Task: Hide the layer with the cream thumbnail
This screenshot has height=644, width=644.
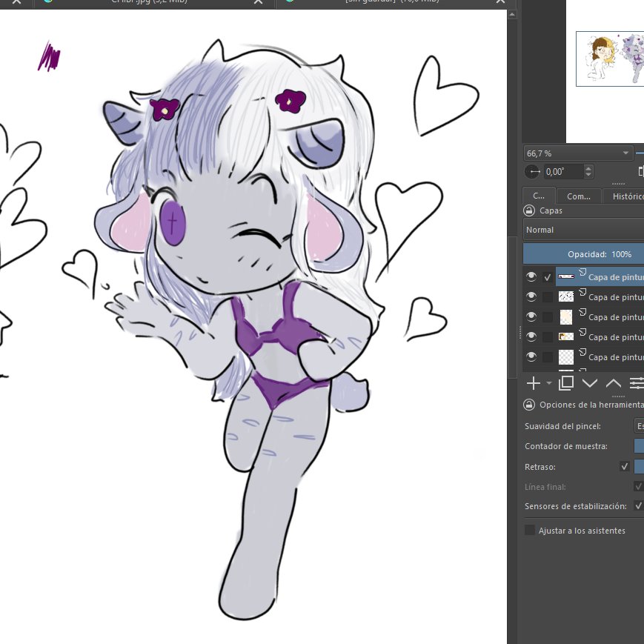Action: pos(531,316)
